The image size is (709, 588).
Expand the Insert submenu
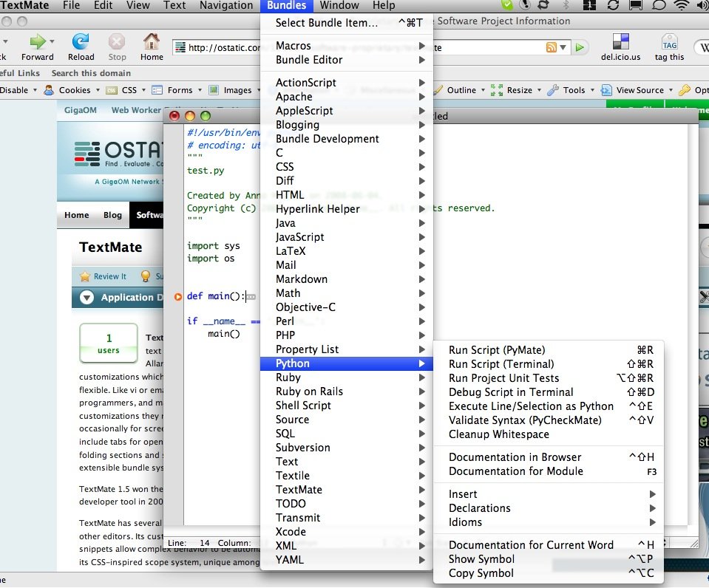(x=548, y=494)
